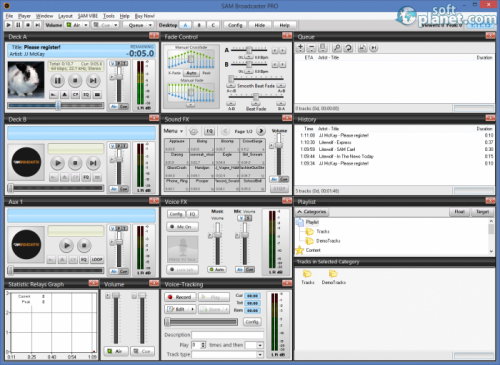Toggle the Cue button in Volume panel
The image size is (500, 365).
pyautogui.click(x=143, y=351)
